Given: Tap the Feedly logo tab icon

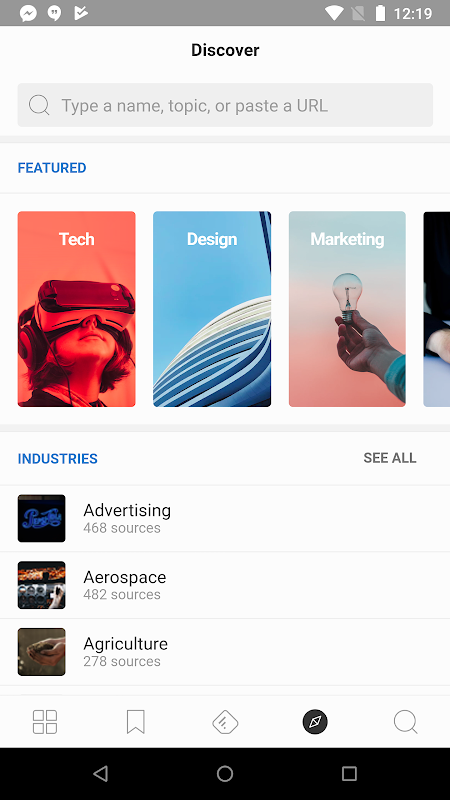Looking at the screenshot, I should tap(225, 722).
